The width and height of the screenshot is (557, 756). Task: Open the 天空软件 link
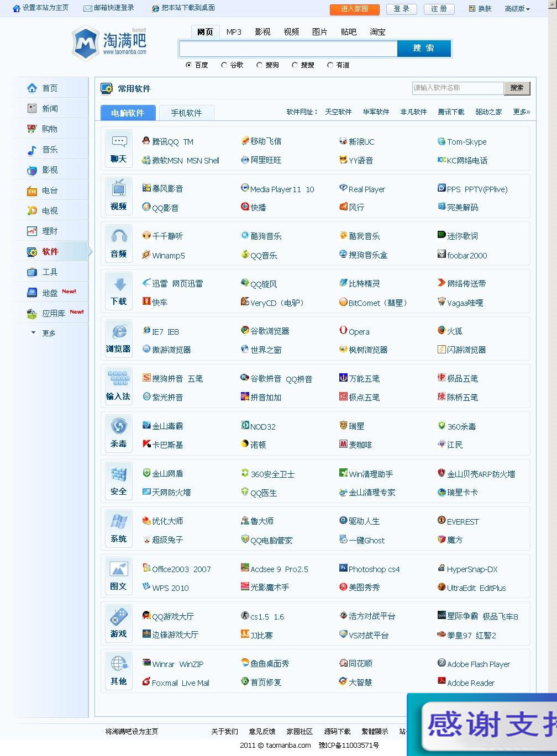(x=338, y=112)
